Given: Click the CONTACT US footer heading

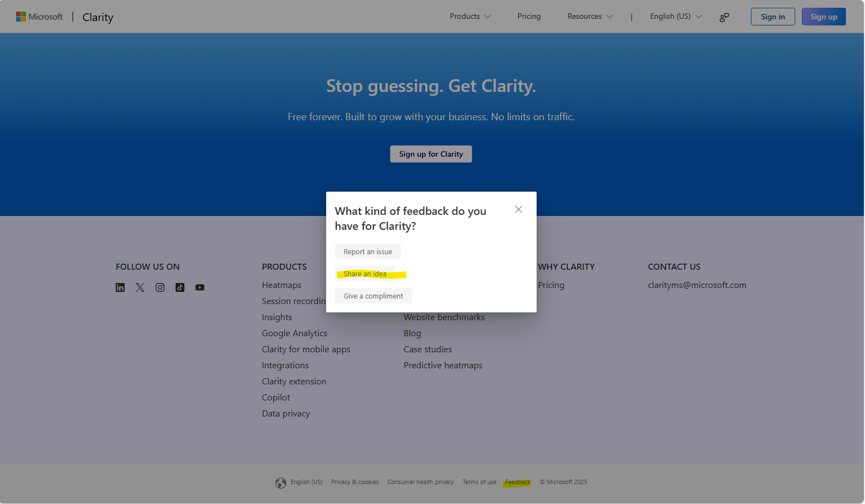Looking at the screenshot, I should point(674,267).
